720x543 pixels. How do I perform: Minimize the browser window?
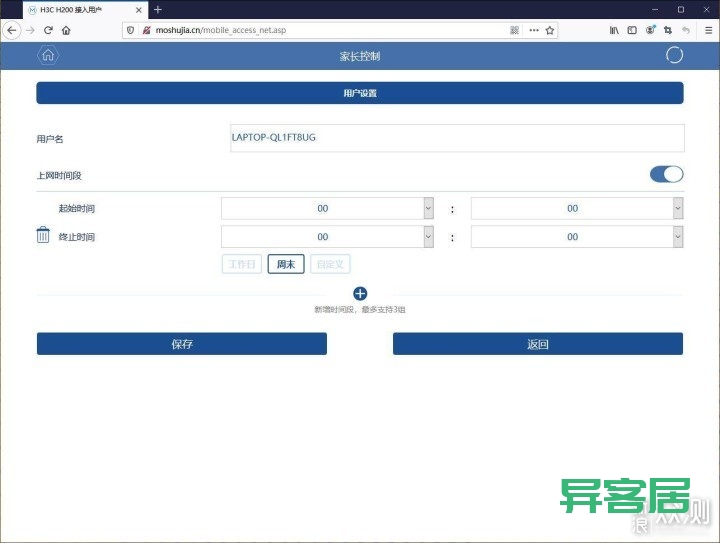(655, 9)
